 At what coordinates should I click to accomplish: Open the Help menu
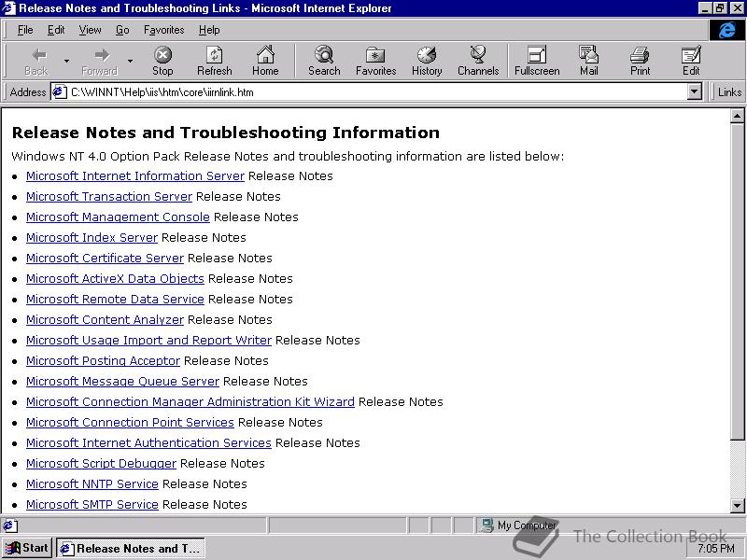point(209,30)
